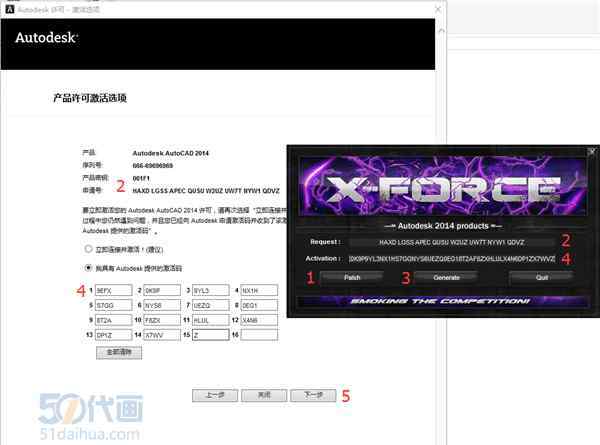
Task: Click the Clear All (全部清除) button
Action: tap(119, 352)
